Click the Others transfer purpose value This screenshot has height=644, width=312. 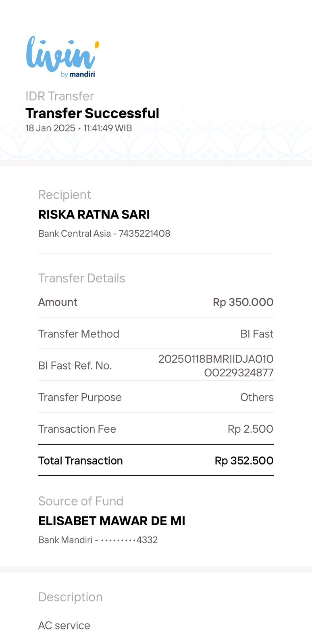click(x=257, y=397)
